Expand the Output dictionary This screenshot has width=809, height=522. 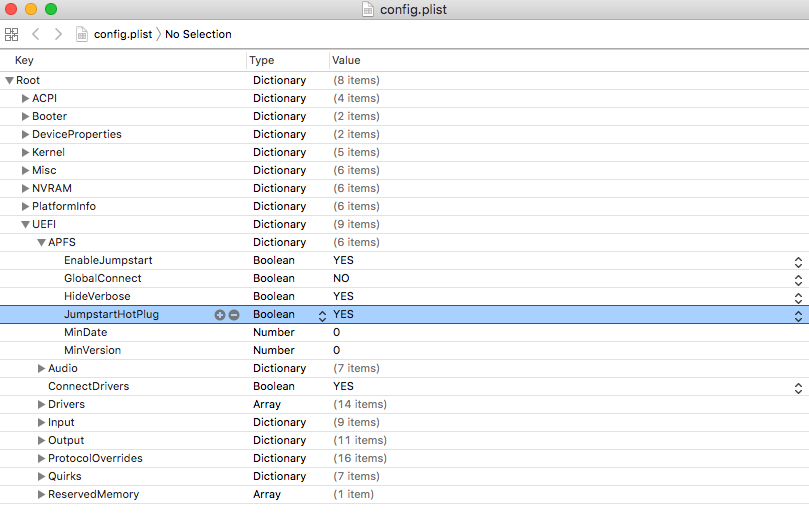[41, 441]
